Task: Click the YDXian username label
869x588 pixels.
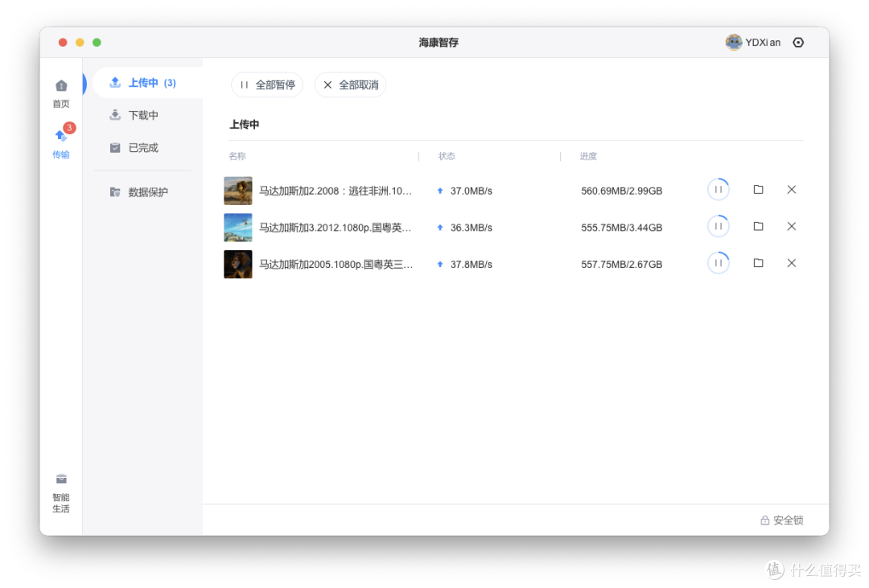Action: point(763,42)
